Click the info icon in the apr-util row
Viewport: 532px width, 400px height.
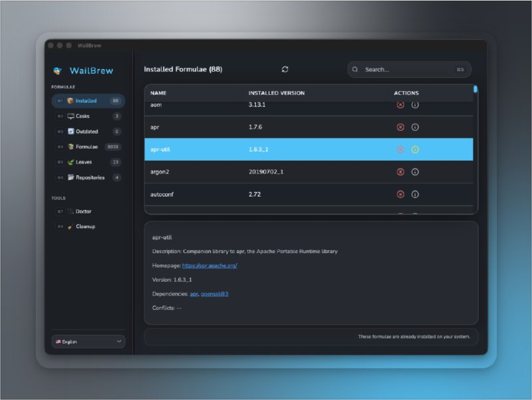coord(415,150)
